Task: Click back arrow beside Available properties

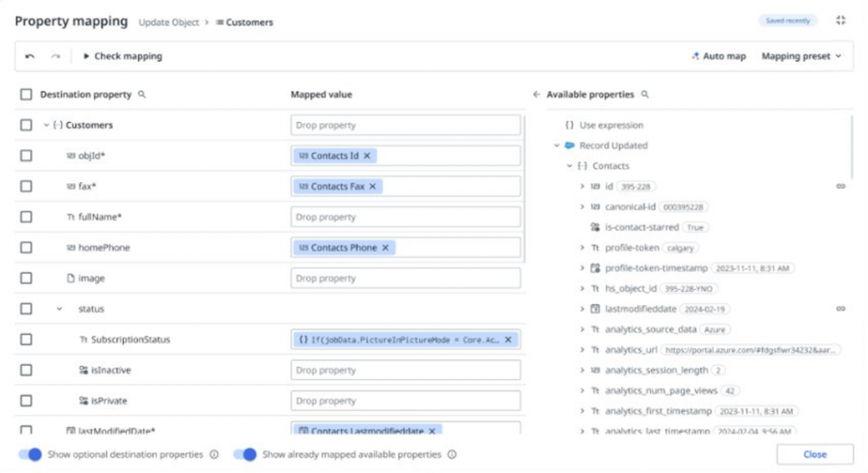Action: [x=536, y=95]
